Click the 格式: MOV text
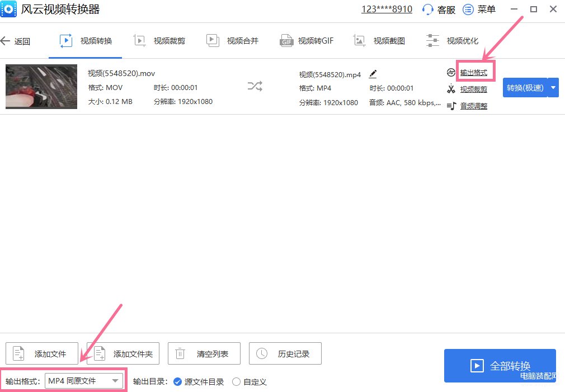Image resolution: width=565 pixels, height=392 pixels. click(106, 88)
